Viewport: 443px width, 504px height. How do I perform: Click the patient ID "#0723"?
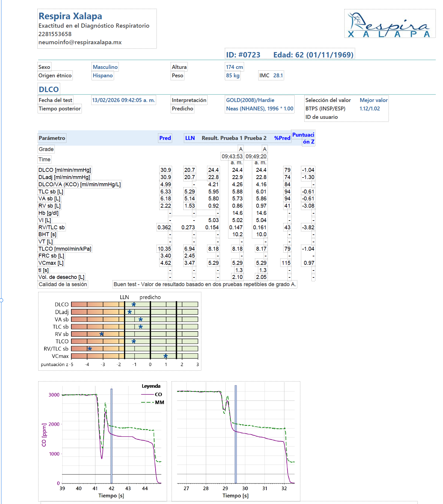tap(249, 55)
